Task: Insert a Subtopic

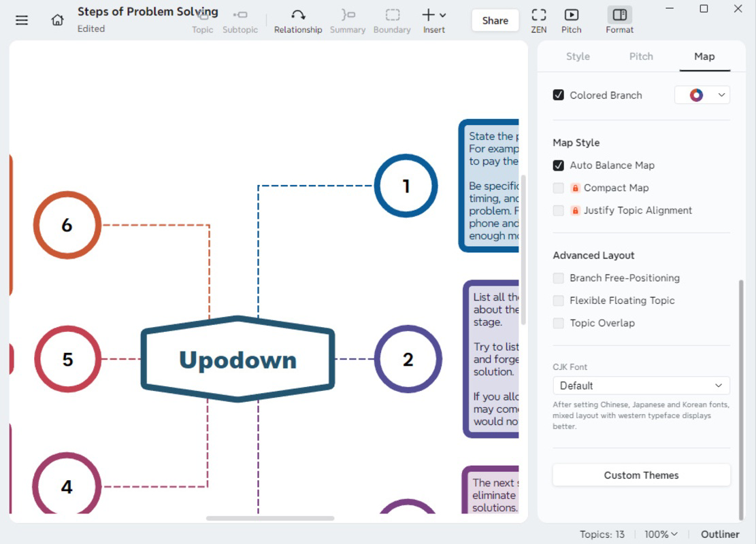Action: [x=240, y=20]
